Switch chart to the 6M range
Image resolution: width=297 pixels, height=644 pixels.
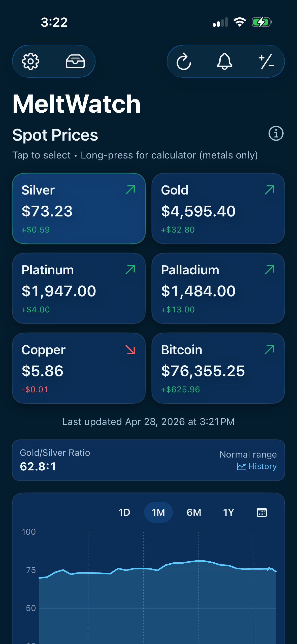[x=194, y=512]
